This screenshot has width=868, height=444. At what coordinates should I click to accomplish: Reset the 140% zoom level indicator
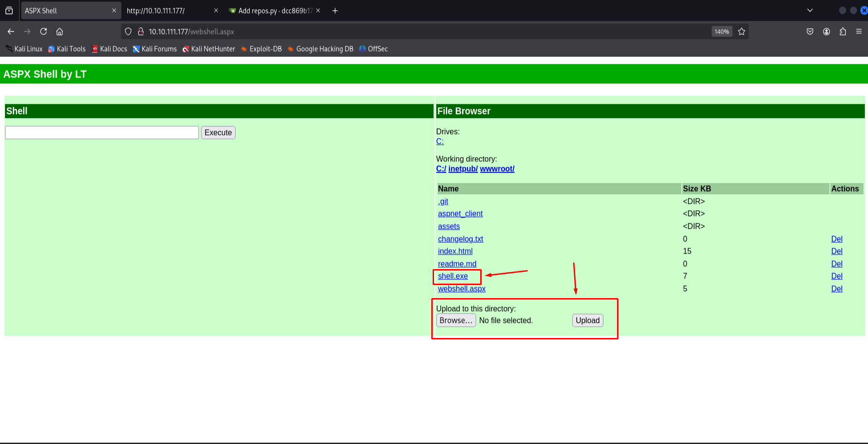pos(722,31)
